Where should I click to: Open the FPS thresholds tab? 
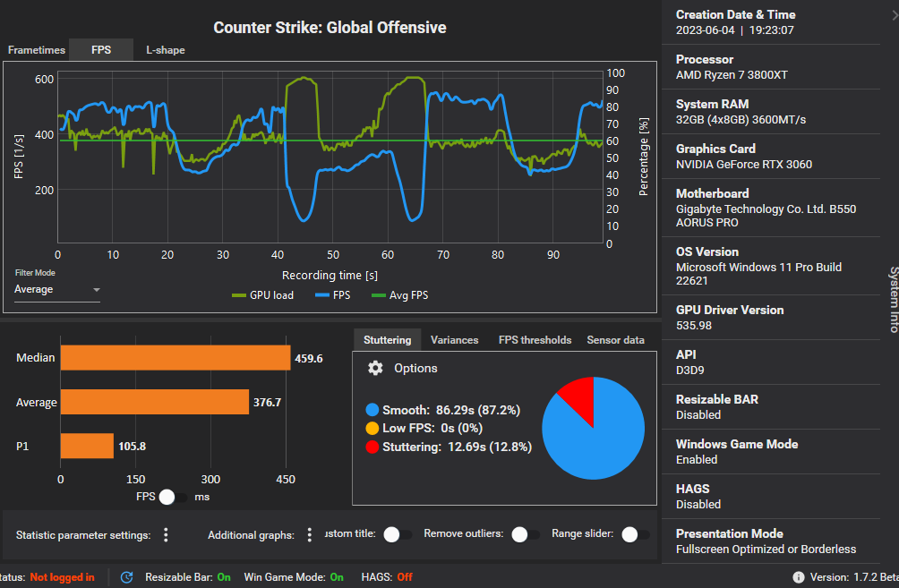(x=535, y=340)
